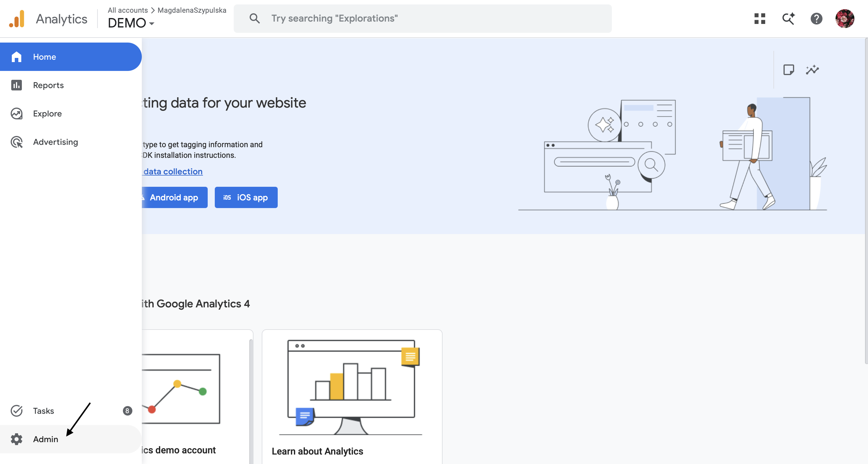Viewport: 868px width, 464px height.
Task: Open the user account avatar
Action: point(844,19)
